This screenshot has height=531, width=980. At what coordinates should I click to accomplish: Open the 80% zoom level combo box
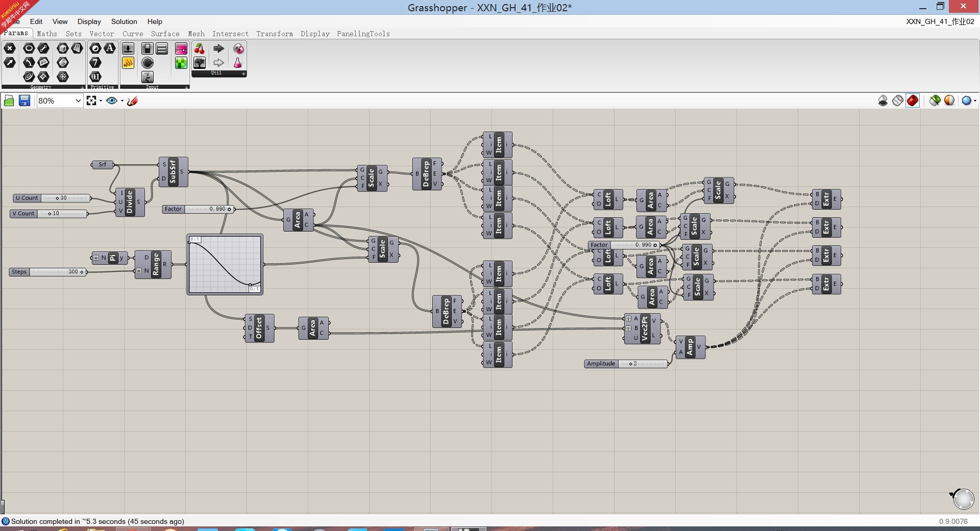coord(59,100)
